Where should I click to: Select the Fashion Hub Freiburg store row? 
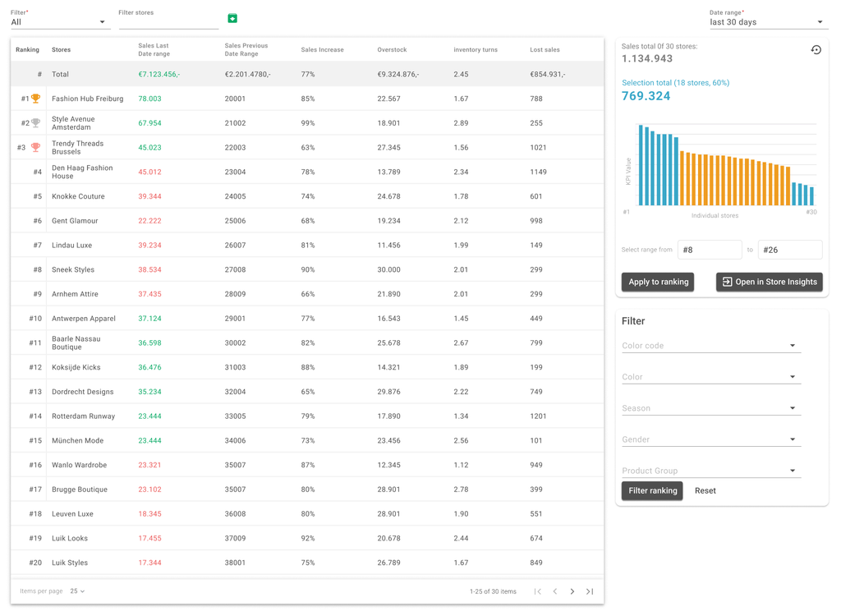coord(307,99)
